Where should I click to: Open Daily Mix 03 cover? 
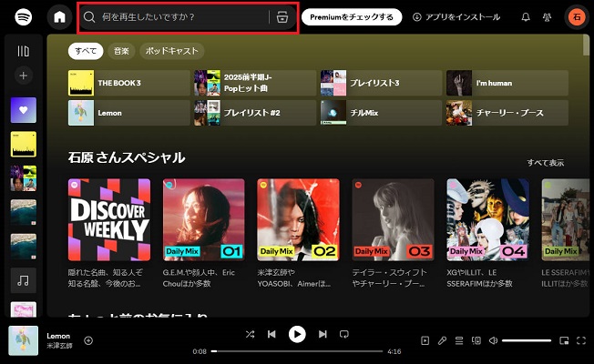tap(394, 220)
